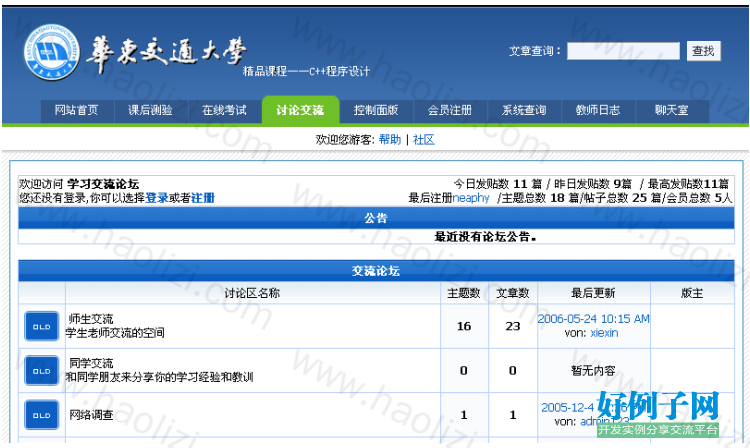Click the OLD icon beside 同学交流
This screenshot has height=448, width=750.
[x=42, y=371]
